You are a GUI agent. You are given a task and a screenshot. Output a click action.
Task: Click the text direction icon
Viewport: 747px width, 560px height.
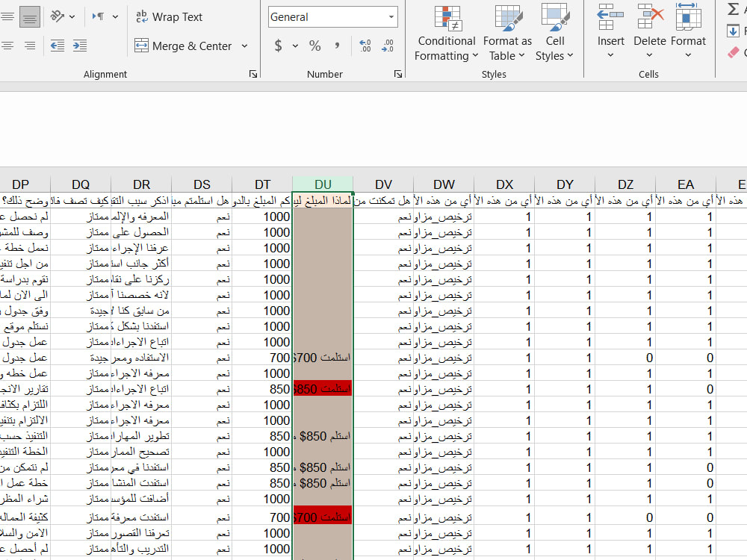[x=99, y=16]
